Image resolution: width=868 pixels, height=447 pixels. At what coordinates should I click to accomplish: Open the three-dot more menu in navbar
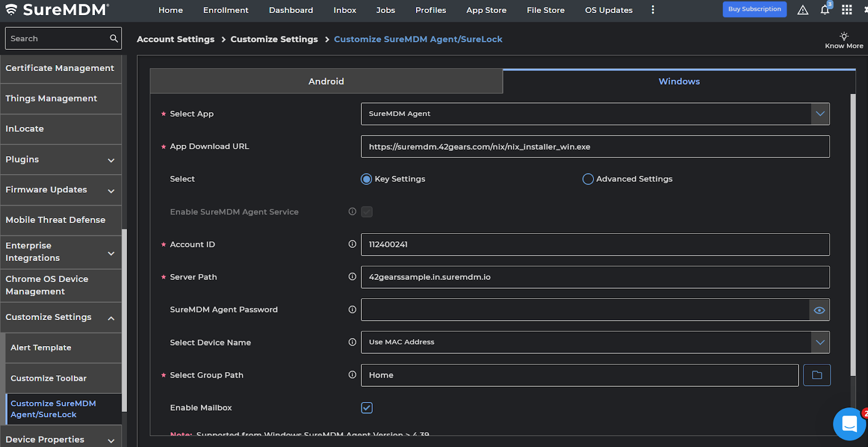653,10
